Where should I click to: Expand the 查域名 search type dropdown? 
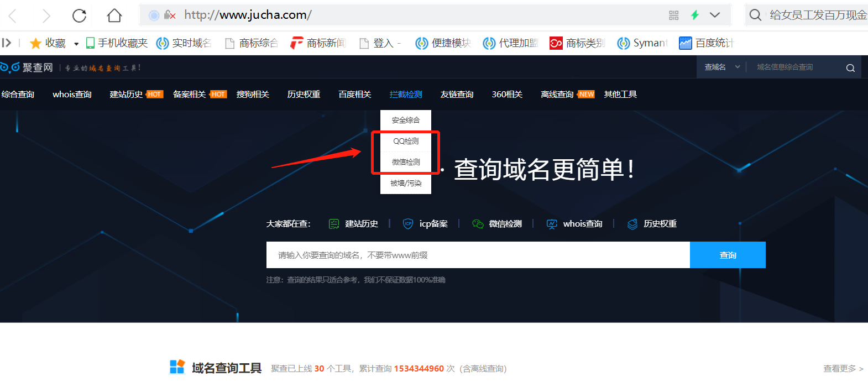point(722,67)
